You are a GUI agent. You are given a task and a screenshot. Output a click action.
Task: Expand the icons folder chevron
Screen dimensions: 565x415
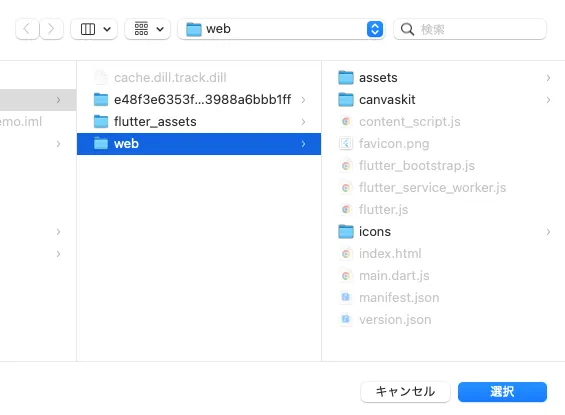[x=548, y=232]
